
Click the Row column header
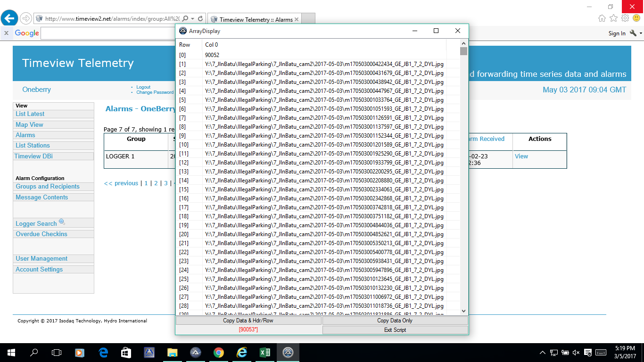click(189, 45)
